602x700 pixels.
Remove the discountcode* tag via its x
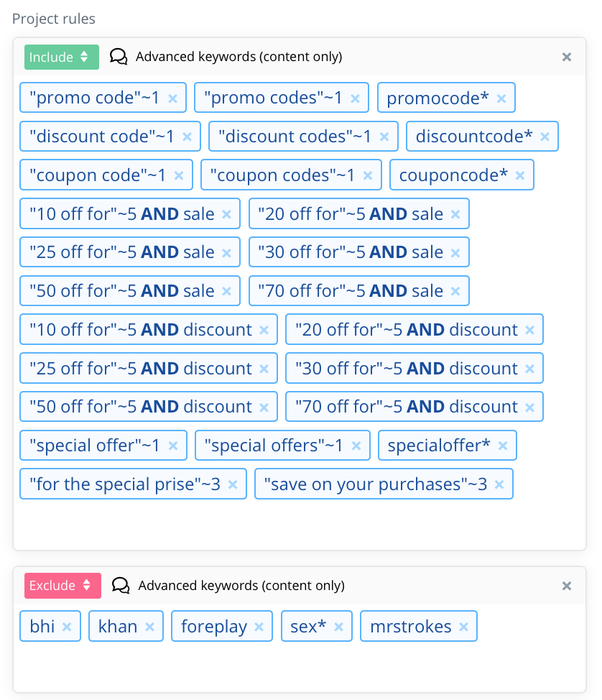pyautogui.click(x=545, y=137)
